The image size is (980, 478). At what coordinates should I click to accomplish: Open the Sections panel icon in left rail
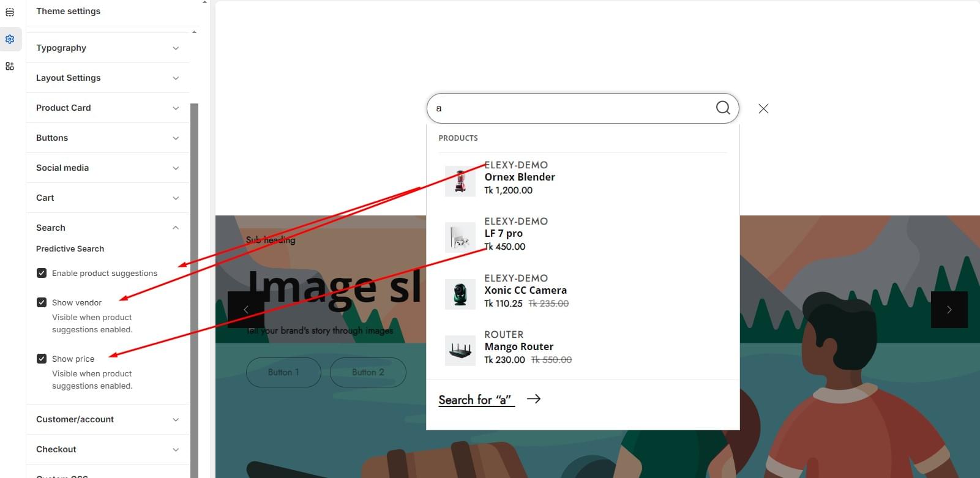(x=10, y=12)
